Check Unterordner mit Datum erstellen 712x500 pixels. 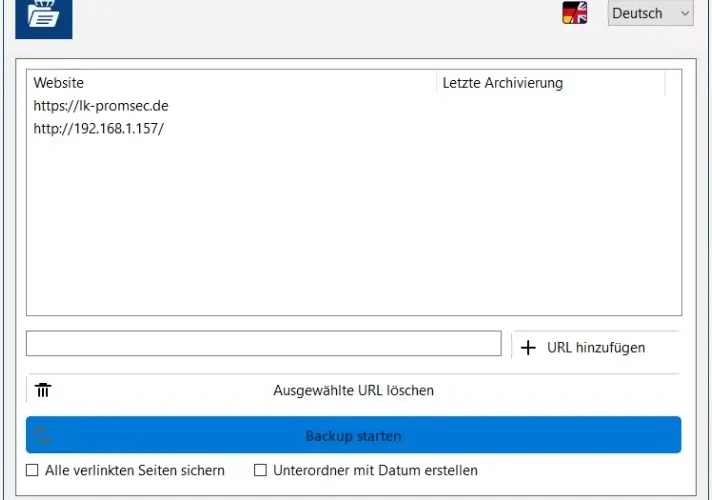pos(260,470)
